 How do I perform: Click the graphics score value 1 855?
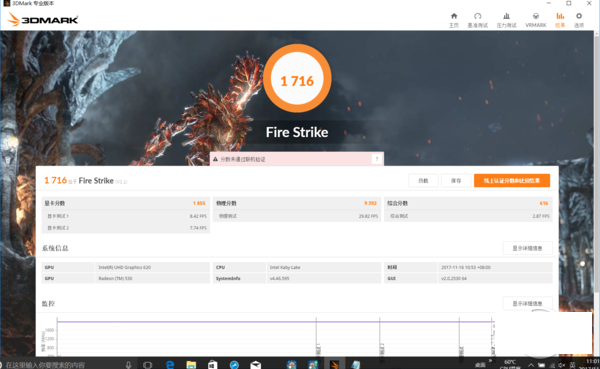199,203
